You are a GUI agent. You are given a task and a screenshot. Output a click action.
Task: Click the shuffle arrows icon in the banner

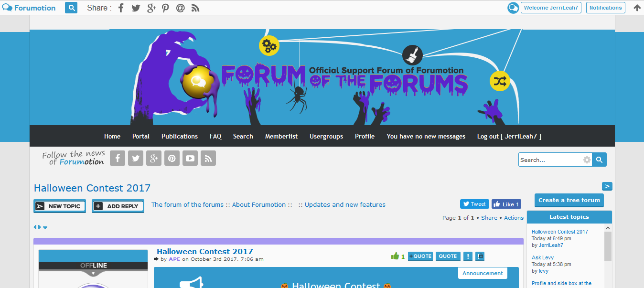click(x=500, y=81)
